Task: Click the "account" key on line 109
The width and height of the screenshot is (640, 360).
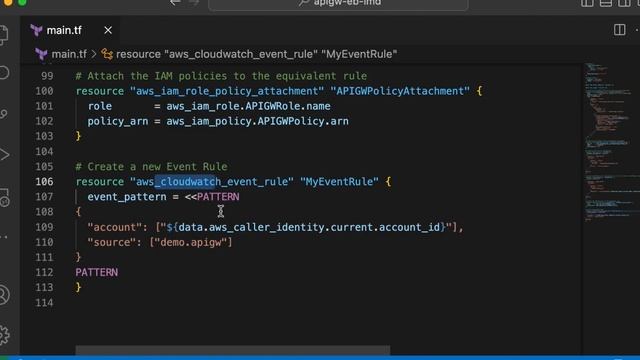Action: pos(115,227)
